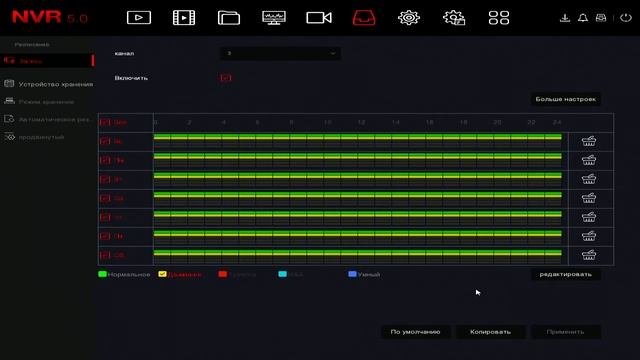Open the playback filmstrip icon

pyautogui.click(x=184, y=18)
